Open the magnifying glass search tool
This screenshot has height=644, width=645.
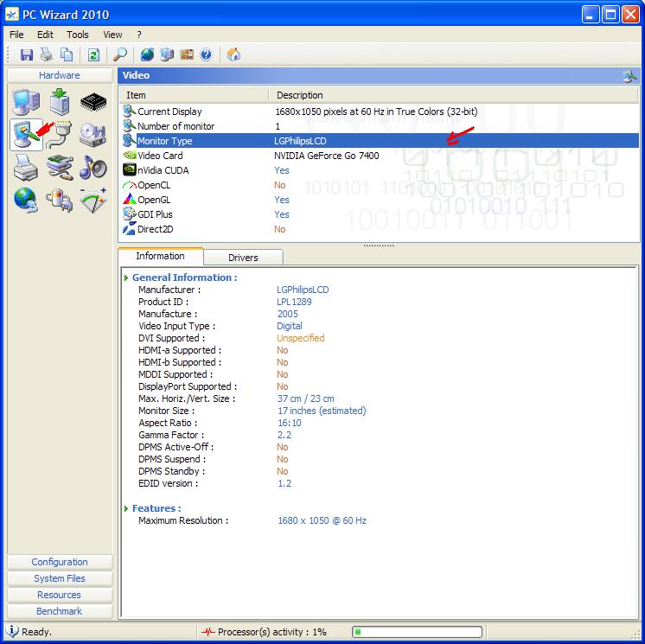[x=119, y=54]
